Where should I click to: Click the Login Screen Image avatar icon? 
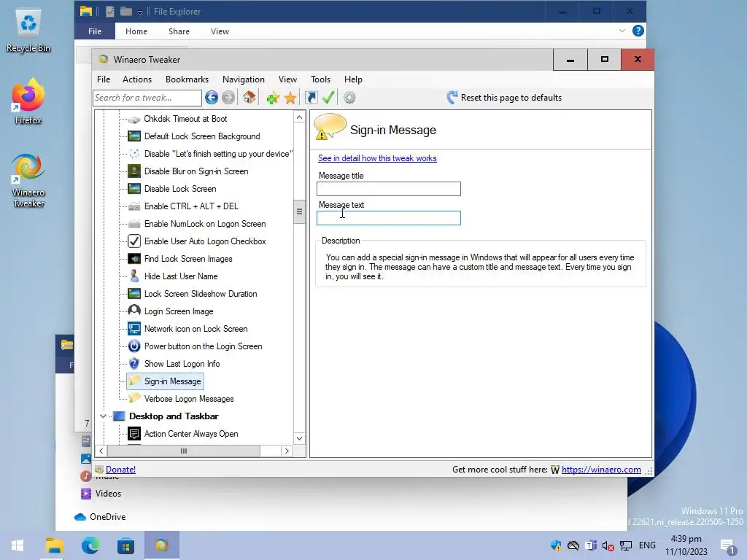(134, 311)
